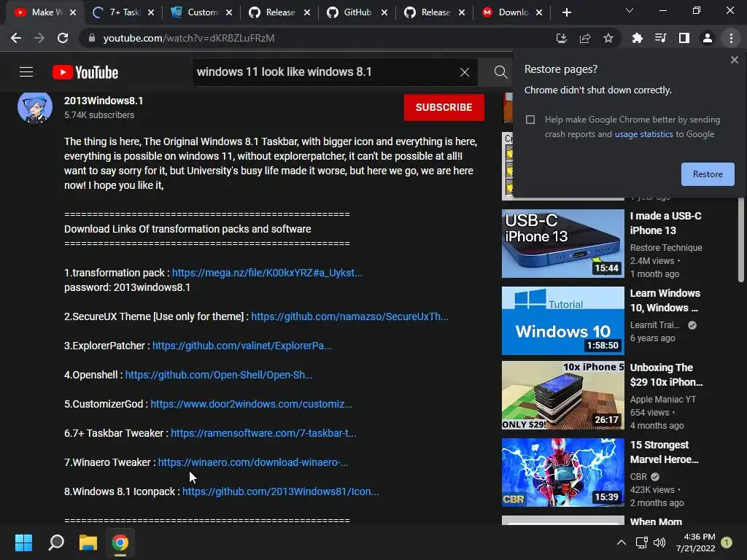
Task: Open the 10x iPhone 5 thumbnail
Action: [562, 395]
